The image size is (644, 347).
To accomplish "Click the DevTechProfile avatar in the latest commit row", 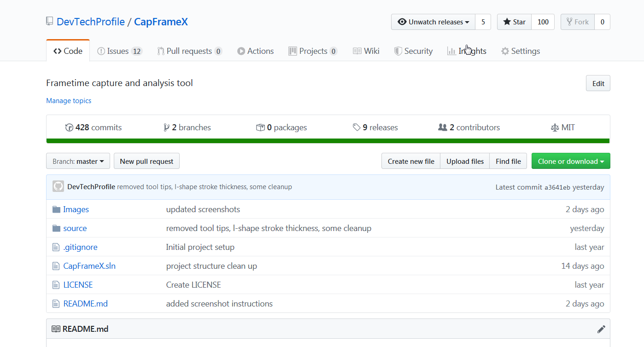I will tap(58, 187).
